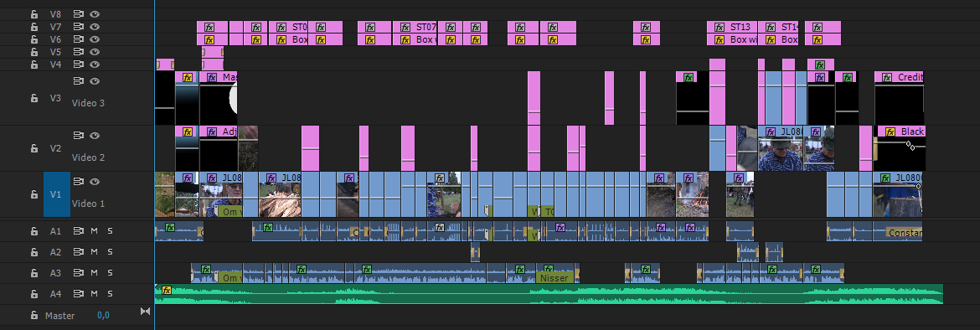Toggle sync lock on track A4
980x330 pixels.
pos(79,294)
